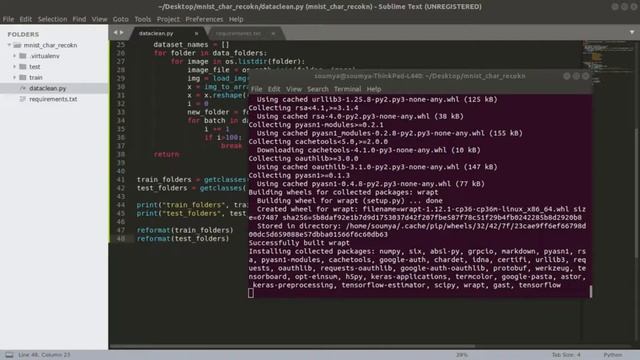
Task: Click the train folder icon
Action: point(23,77)
